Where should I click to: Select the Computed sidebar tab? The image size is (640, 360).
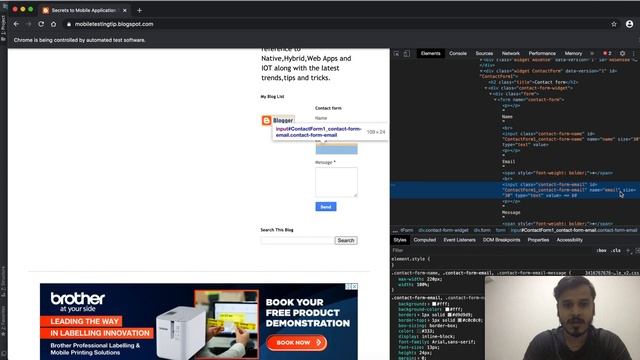pos(424,240)
